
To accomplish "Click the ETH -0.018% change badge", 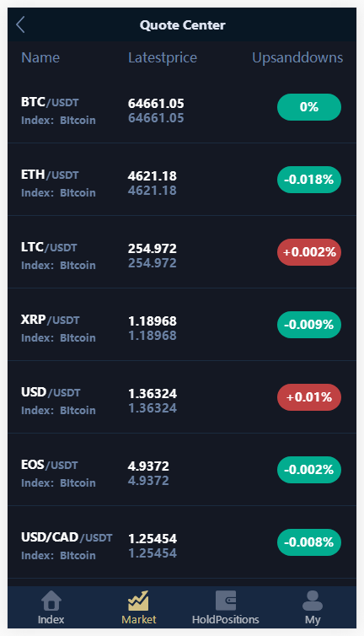I will [x=309, y=180].
